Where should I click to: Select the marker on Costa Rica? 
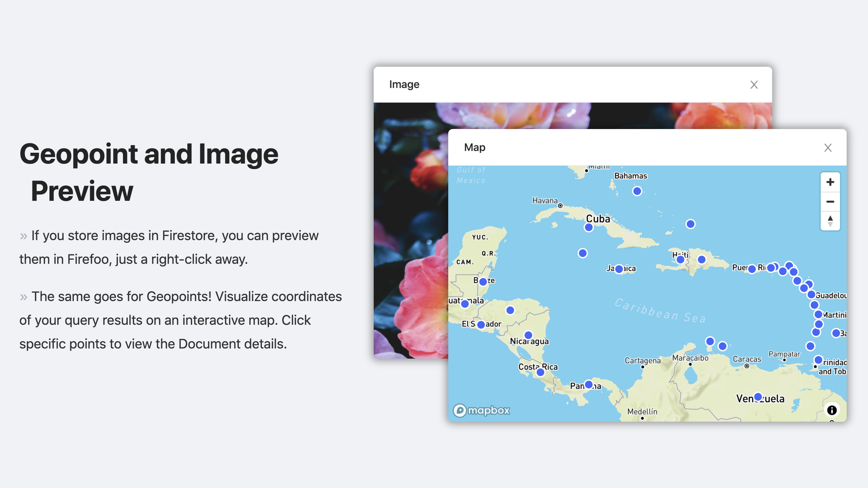(540, 372)
